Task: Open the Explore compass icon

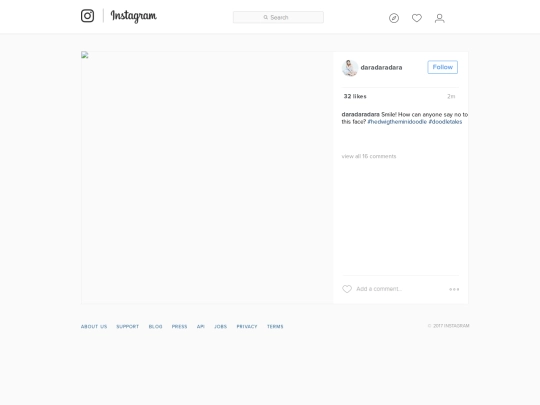Action: tap(394, 18)
